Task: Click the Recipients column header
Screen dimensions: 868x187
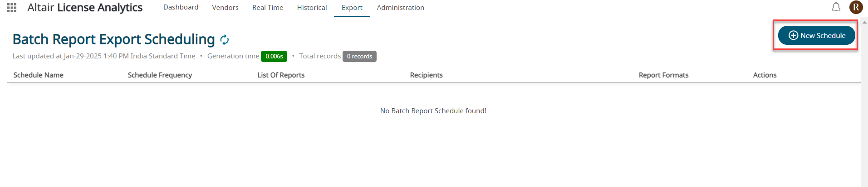Action: (x=426, y=75)
